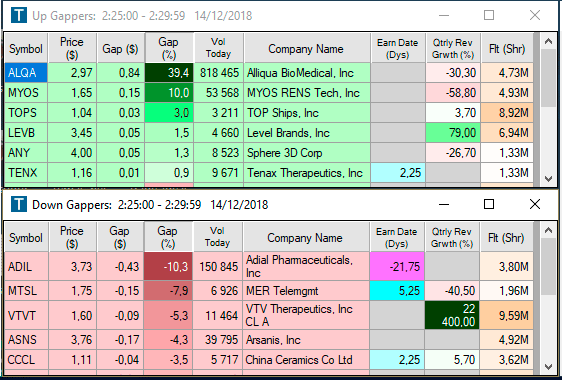Screen dimensions: 562x380
Task: Click Company Name header in Down Gappers
Action: (306, 237)
